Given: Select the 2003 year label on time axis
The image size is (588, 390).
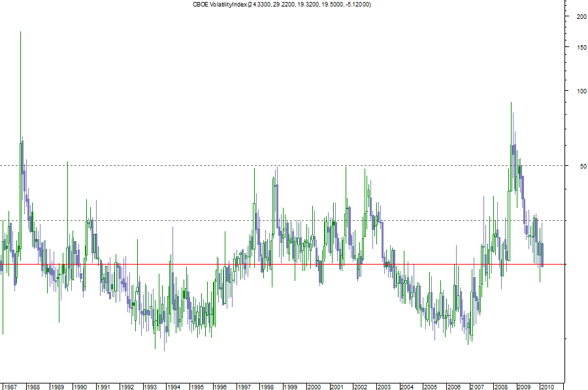Looking at the screenshot, I should point(384,387).
